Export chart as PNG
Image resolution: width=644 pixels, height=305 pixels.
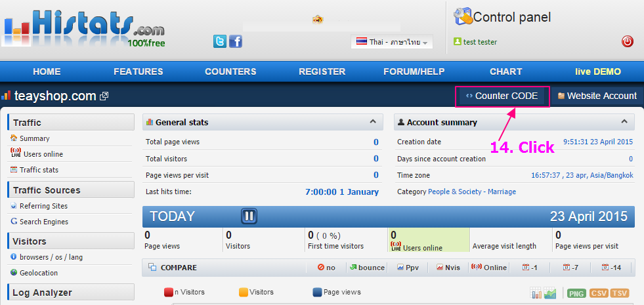click(576, 293)
